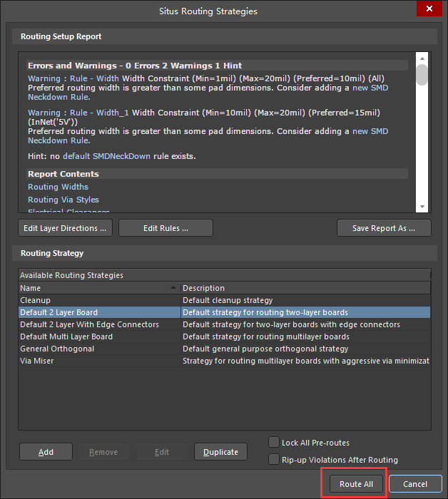Open the Routing Via Styles link
The image size is (448, 499).
[63, 200]
